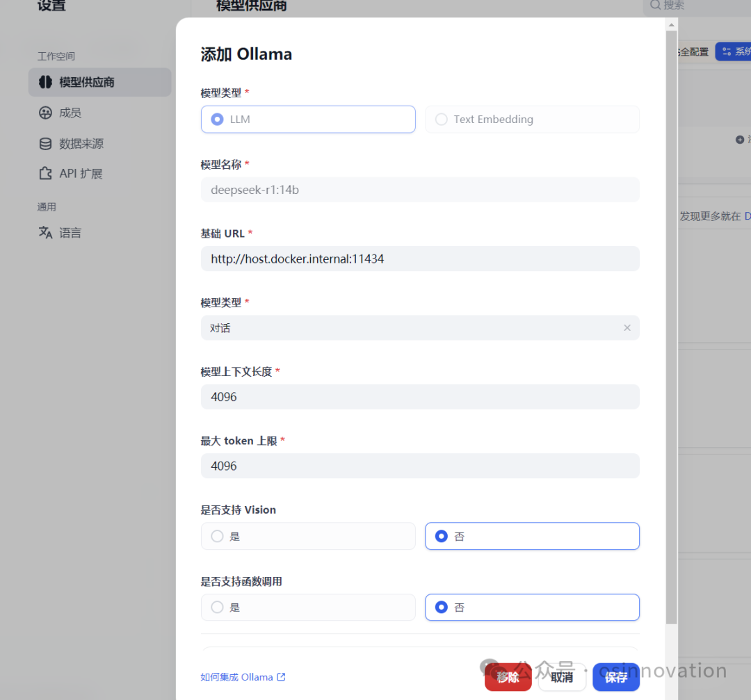This screenshot has width=751, height=700.
Task: Click the blue system settings button behind dialog
Action: point(734,51)
